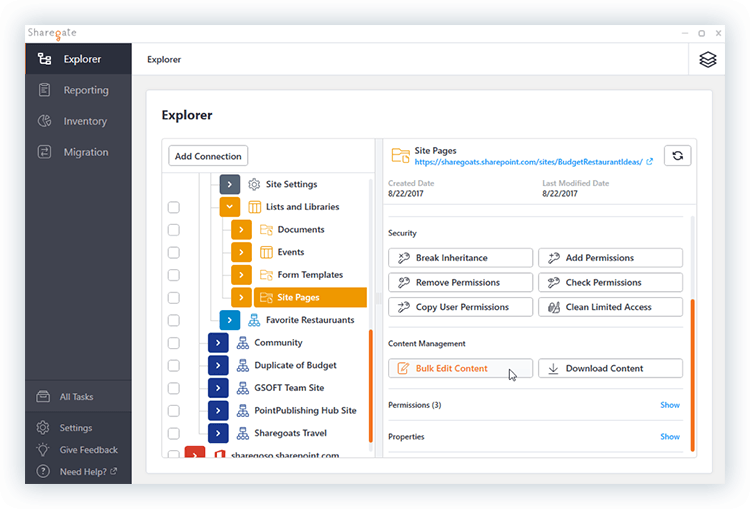Expand the Form Templates chevron
This screenshot has width=750, height=509.
tap(242, 275)
